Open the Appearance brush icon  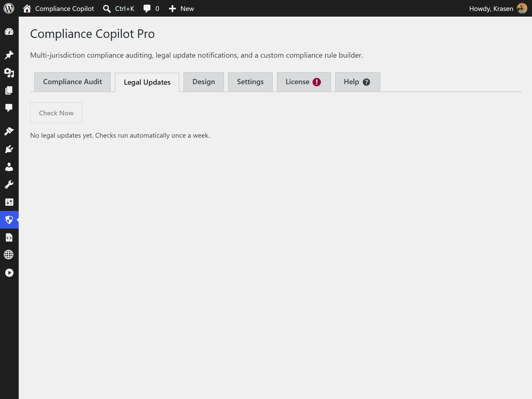9,131
